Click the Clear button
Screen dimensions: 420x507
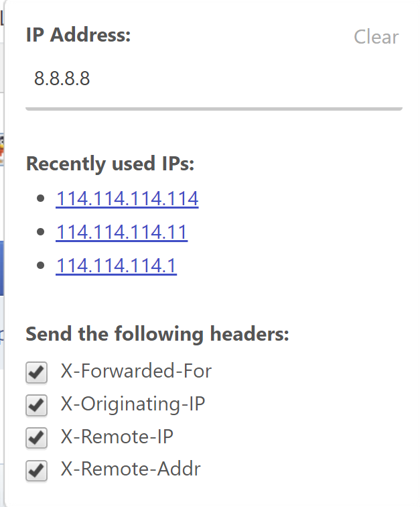376,37
